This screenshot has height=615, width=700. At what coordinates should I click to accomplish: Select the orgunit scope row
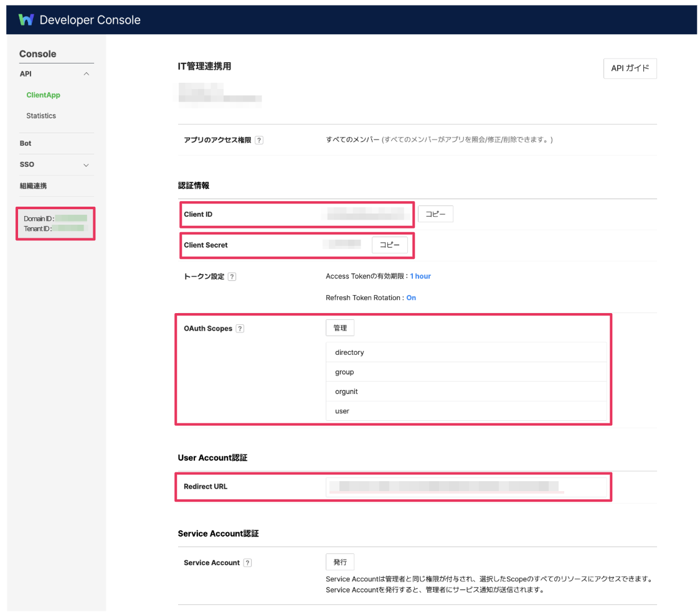click(x=466, y=392)
